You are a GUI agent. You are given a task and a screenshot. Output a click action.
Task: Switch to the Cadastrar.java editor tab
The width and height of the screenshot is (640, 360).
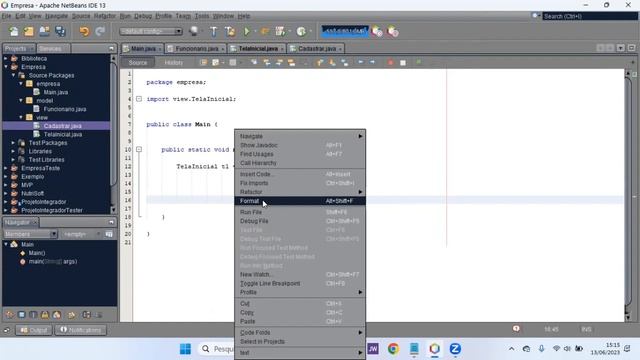[x=316, y=49]
